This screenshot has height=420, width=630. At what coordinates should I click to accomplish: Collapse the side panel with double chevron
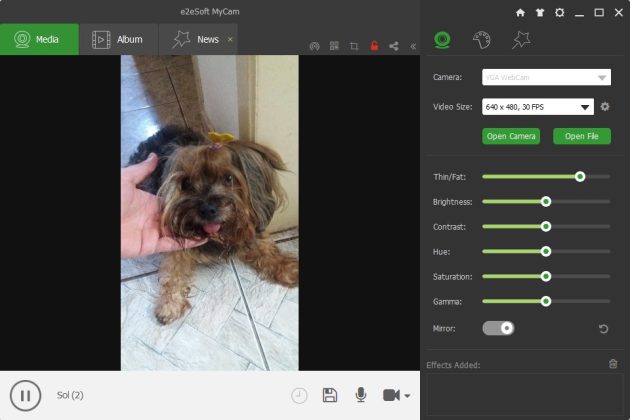coord(413,46)
